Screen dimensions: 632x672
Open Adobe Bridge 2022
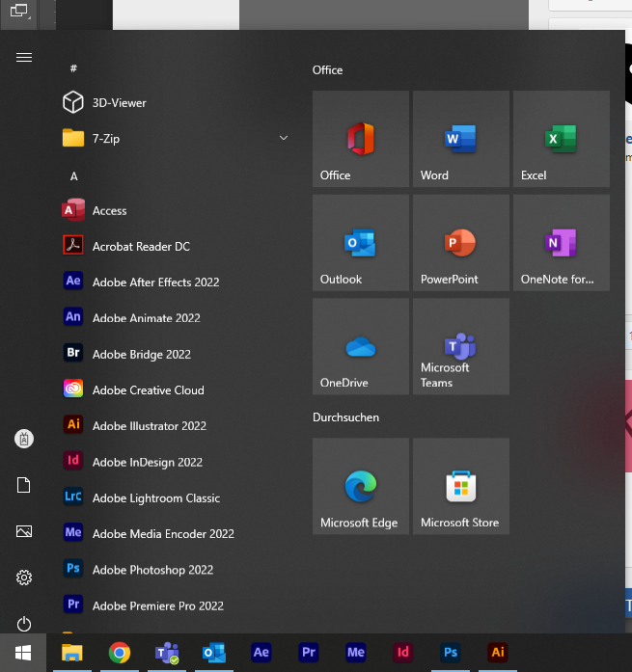pyautogui.click(x=176, y=354)
